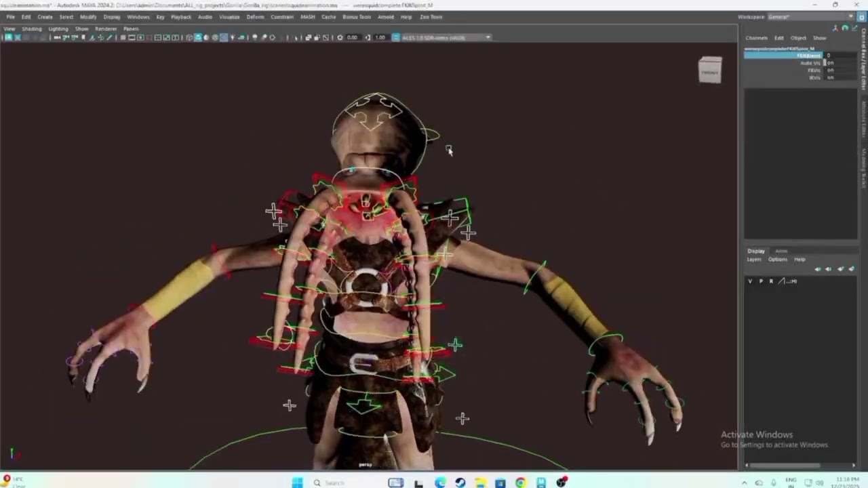Click the view cube in viewport
868x488 pixels.
(x=710, y=70)
